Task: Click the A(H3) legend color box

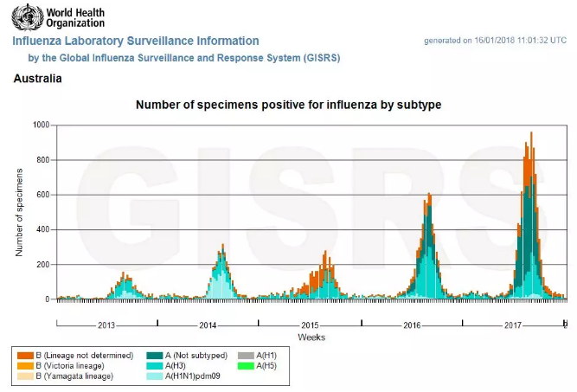Action: (x=155, y=365)
